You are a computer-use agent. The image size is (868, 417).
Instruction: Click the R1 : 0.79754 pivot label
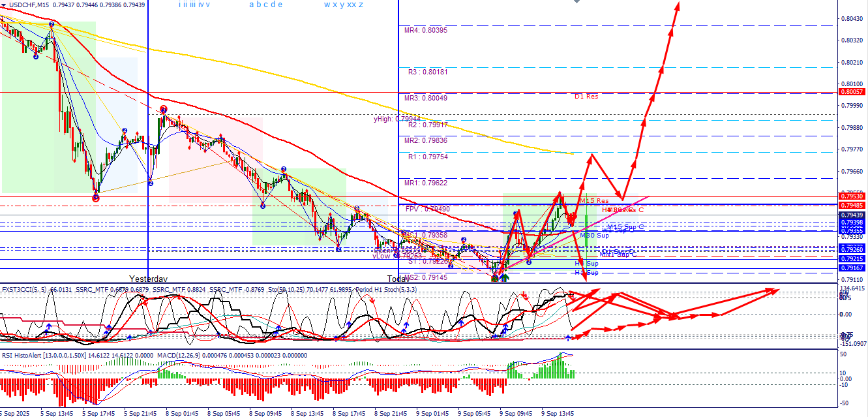(x=428, y=157)
